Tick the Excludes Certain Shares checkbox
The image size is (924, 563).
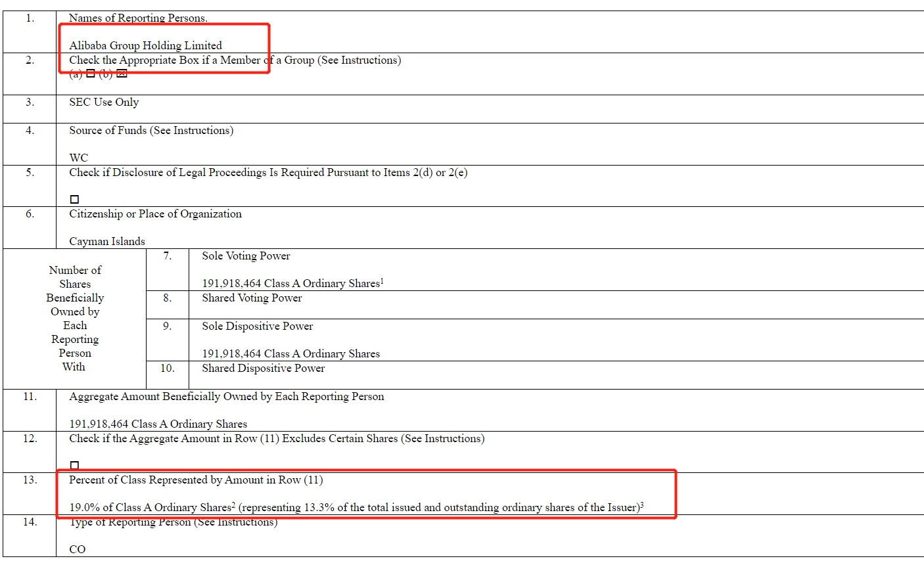74,465
